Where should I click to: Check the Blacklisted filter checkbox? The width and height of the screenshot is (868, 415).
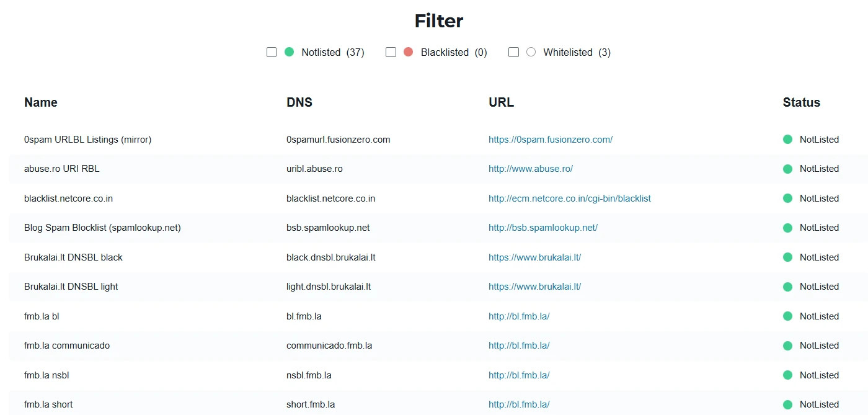391,52
